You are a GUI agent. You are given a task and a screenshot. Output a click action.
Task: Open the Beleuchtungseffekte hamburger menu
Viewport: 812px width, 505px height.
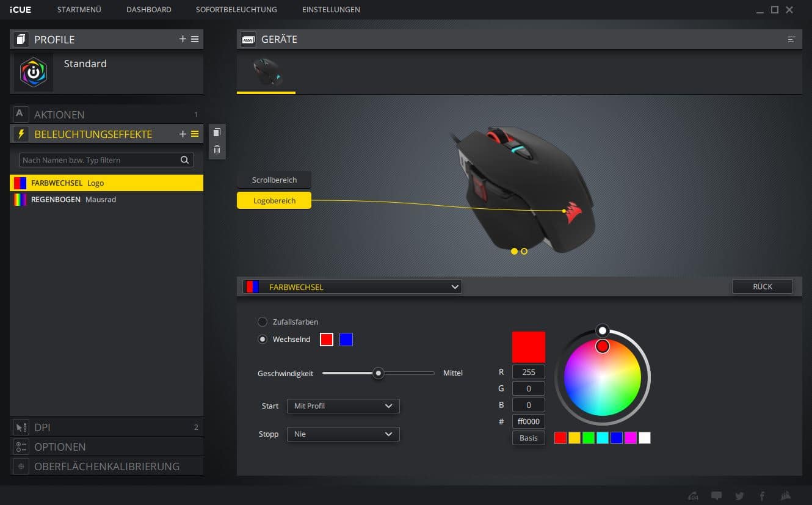(x=195, y=134)
